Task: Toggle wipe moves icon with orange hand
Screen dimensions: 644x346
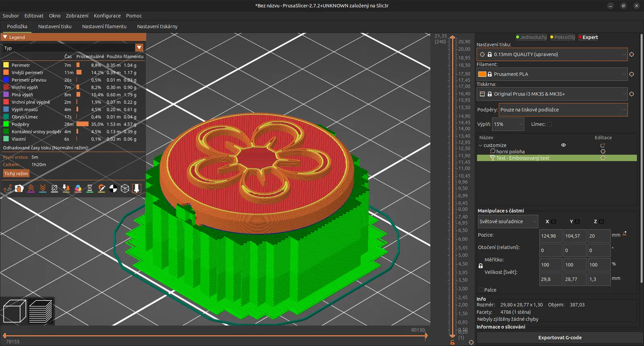Action: pyautogui.click(x=19, y=189)
